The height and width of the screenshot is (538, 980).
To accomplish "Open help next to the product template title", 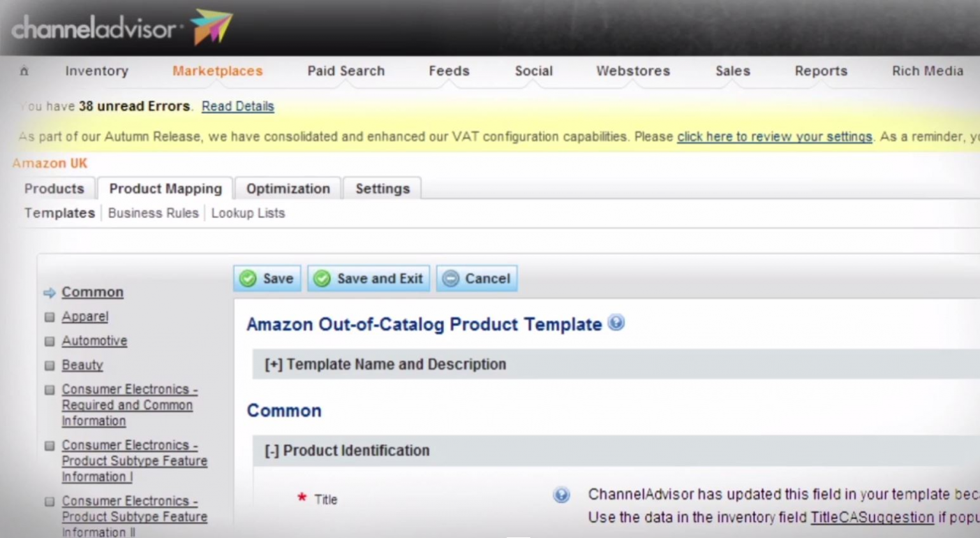I will click(616, 323).
